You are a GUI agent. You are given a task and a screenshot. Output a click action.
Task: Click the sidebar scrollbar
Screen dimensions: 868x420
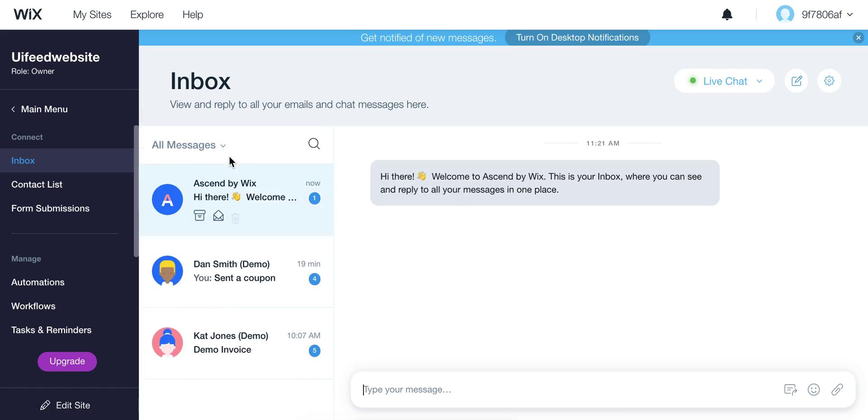click(136, 191)
